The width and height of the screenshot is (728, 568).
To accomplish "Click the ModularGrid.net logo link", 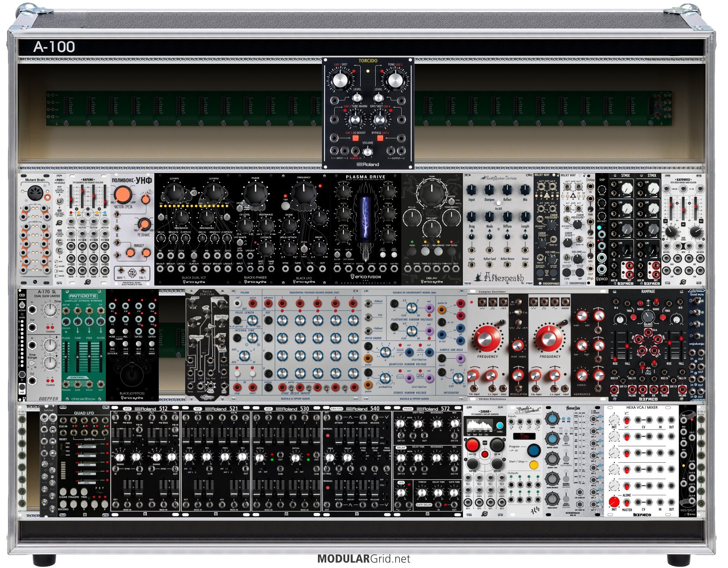I will 363,559.
